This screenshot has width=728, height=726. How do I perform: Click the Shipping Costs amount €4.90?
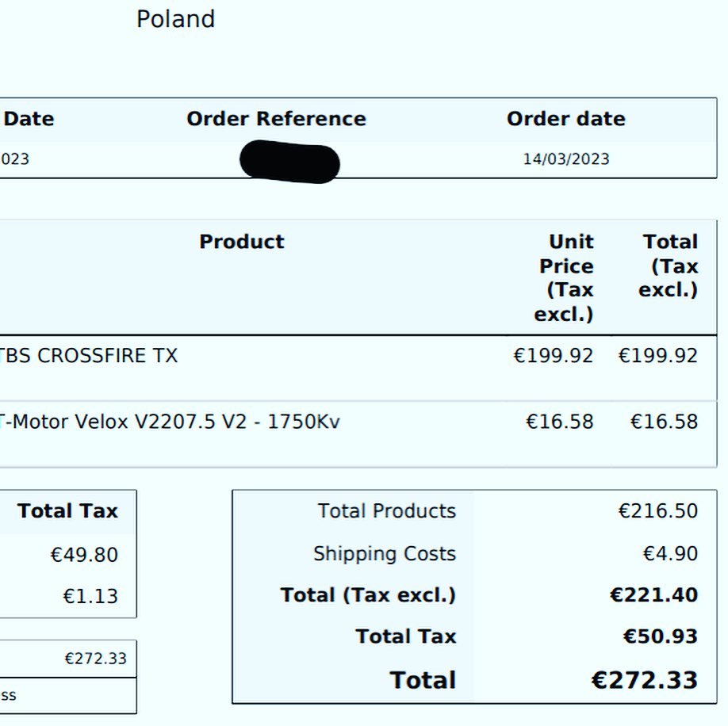click(670, 553)
